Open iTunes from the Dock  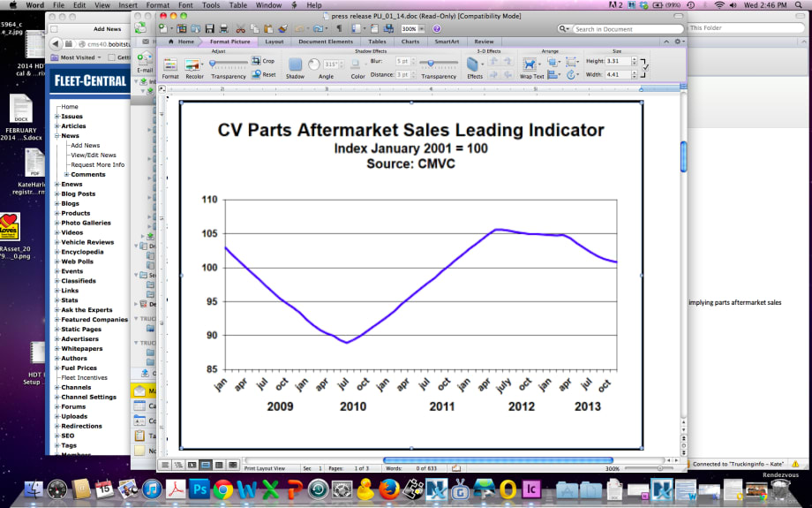pyautogui.click(x=152, y=489)
